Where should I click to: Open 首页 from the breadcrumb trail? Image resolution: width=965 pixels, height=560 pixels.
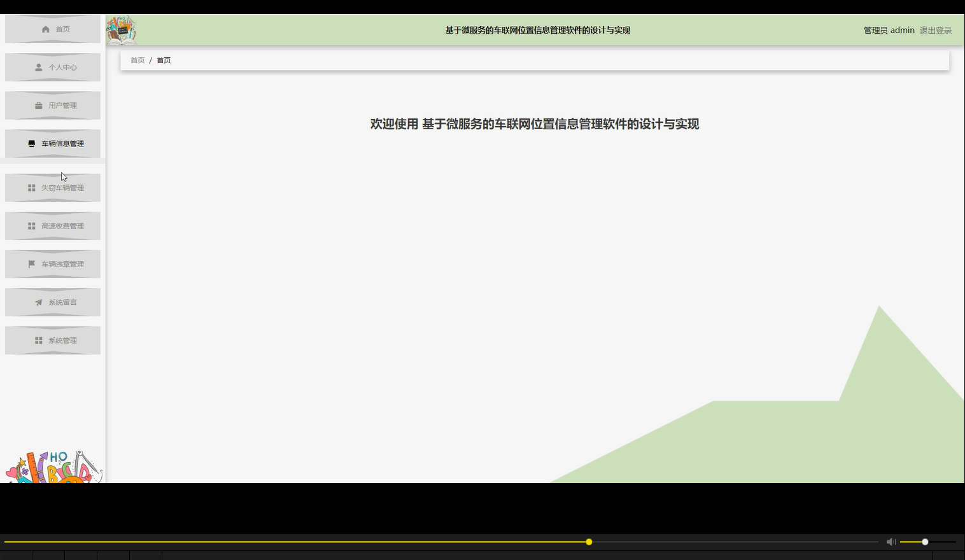[137, 60]
